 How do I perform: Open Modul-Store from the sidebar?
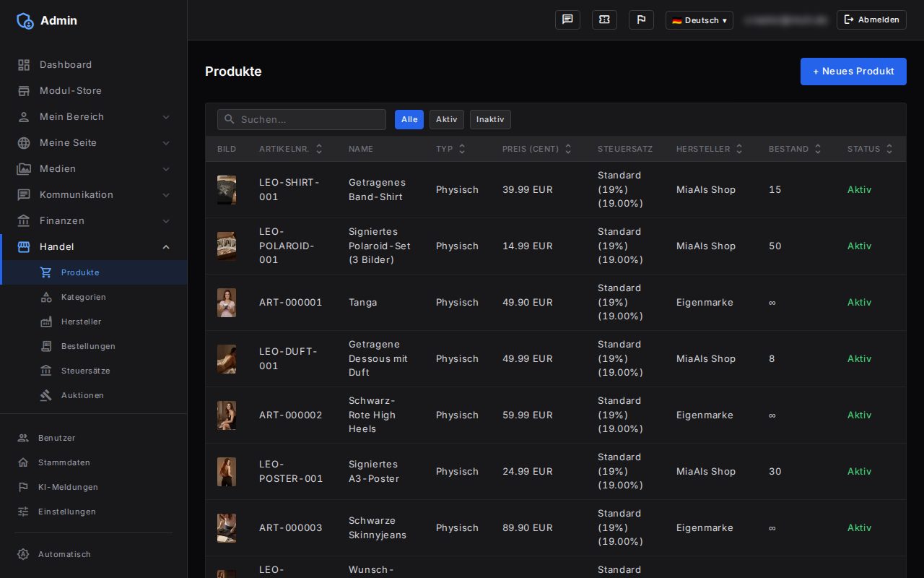pos(94,90)
